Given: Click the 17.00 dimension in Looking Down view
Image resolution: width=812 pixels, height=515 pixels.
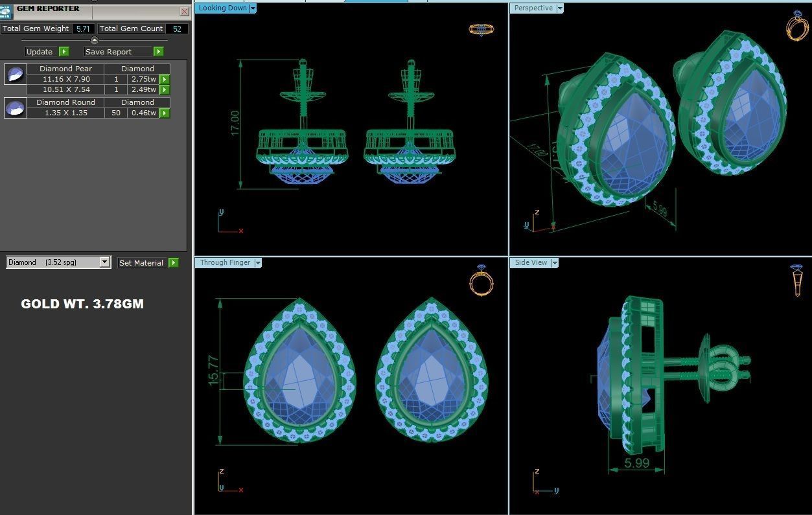Looking at the screenshot, I should tap(235, 122).
